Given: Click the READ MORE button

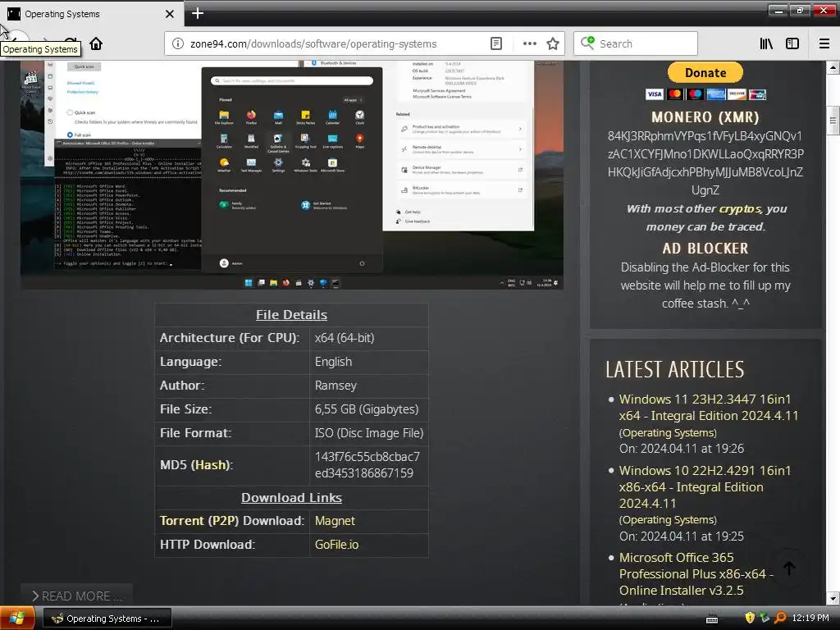Looking at the screenshot, I should [x=76, y=596].
